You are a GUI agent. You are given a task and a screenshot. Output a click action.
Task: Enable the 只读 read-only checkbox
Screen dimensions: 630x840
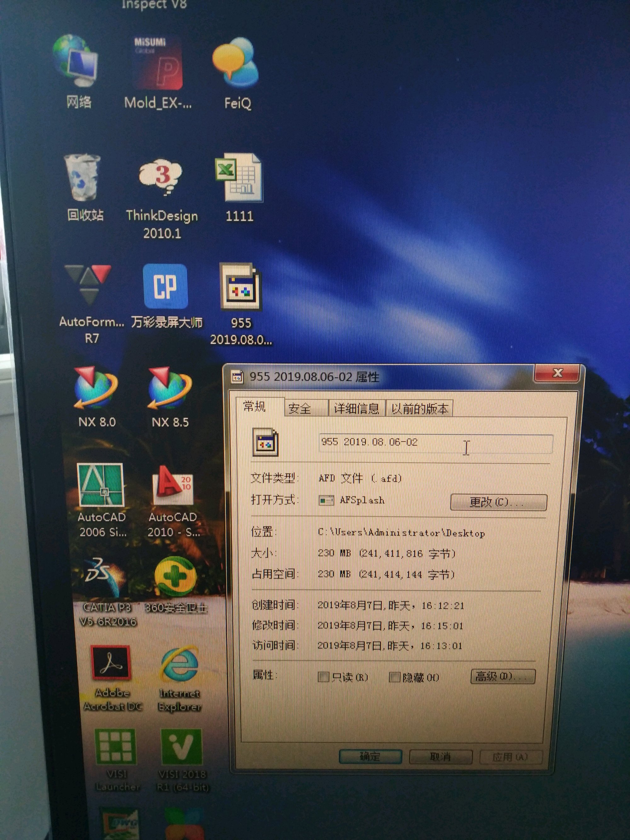click(x=323, y=677)
